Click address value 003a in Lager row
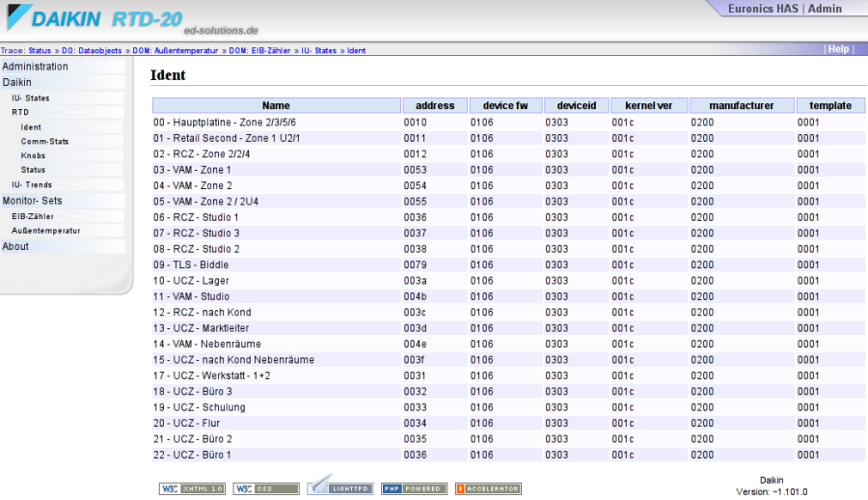The height and width of the screenshot is (500, 868). pos(415,281)
